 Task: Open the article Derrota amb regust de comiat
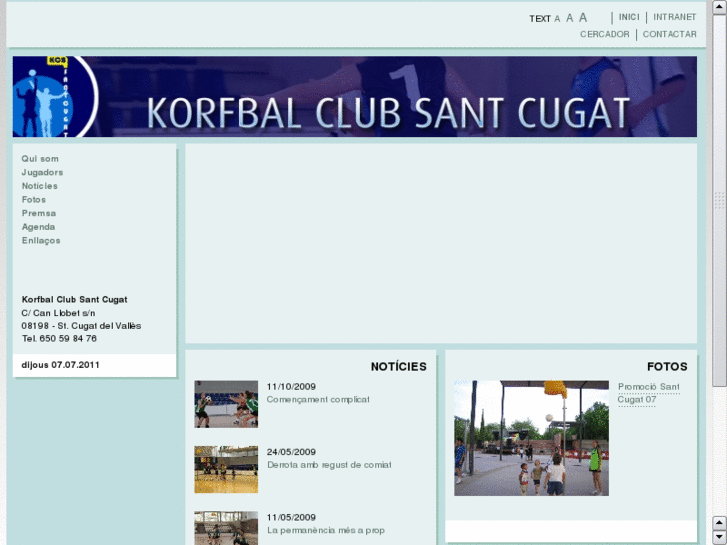pos(329,465)
